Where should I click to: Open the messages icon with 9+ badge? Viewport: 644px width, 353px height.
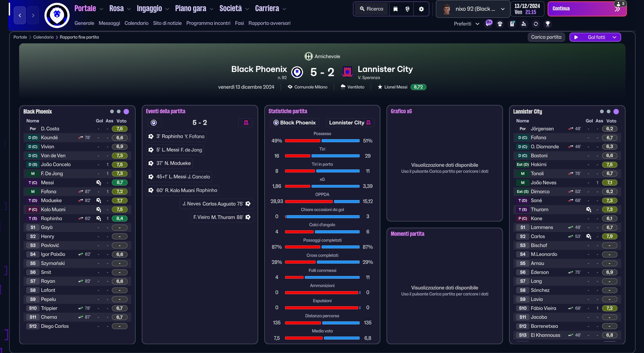pyautogui.click(x=489, y=24)
